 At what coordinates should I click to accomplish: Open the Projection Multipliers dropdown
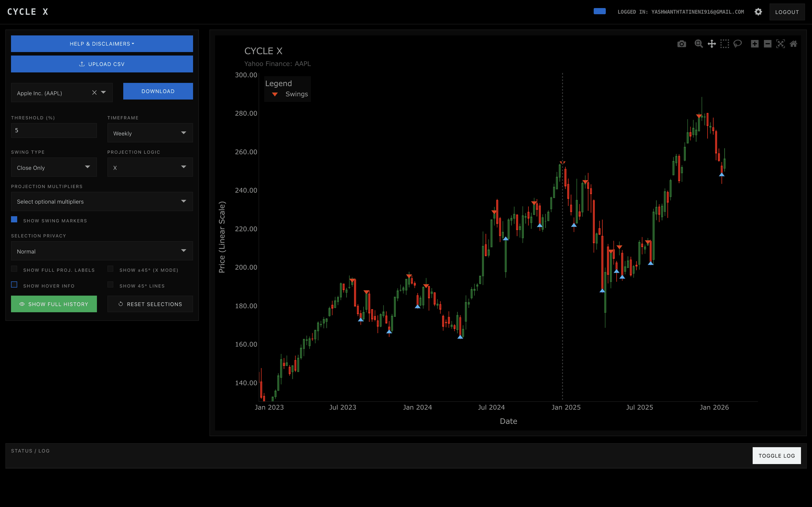tap(102, 201)
